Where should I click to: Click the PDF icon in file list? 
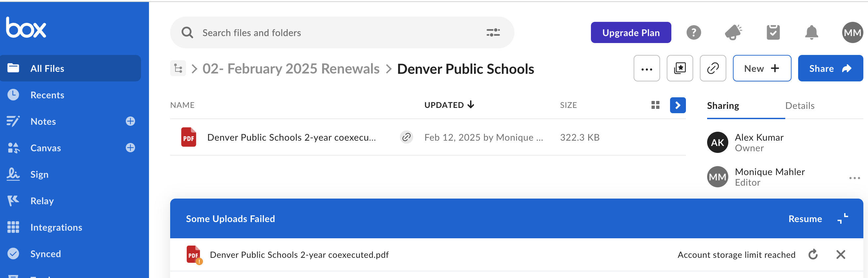coord(188,137)
